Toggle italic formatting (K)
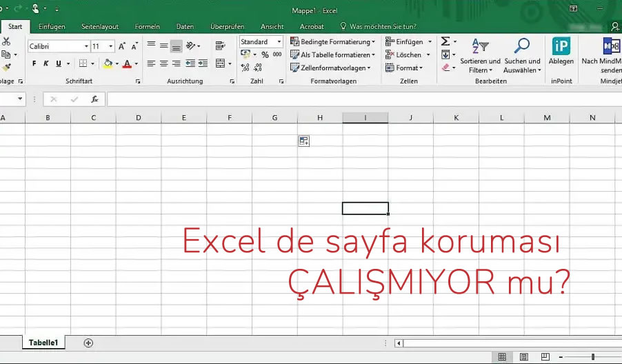The height and width of the screenshot is (364, 622). pyautogui.click(x=46, y=64)
